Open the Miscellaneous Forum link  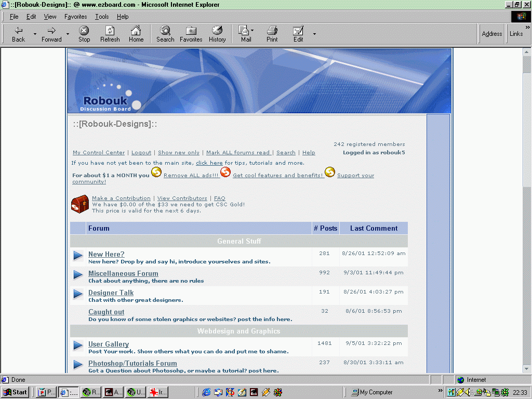pos(123,273)
